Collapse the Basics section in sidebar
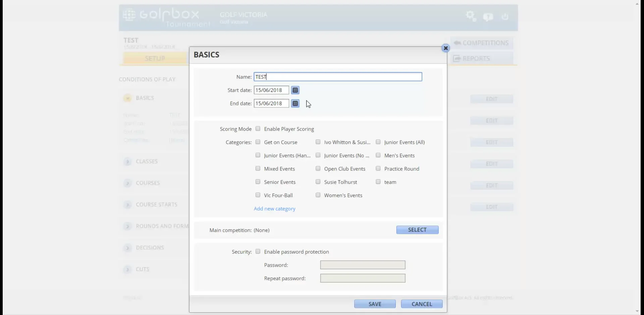The width and height of the screenshot is (644, 315). 127,98
